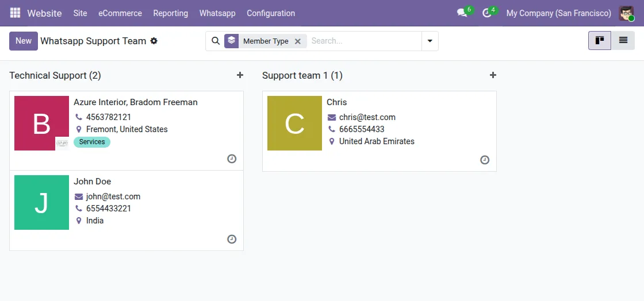Expand the search options dropdown arrow
Image resolution: width=644 pixels, height=301 pixels.
(430, 41)
